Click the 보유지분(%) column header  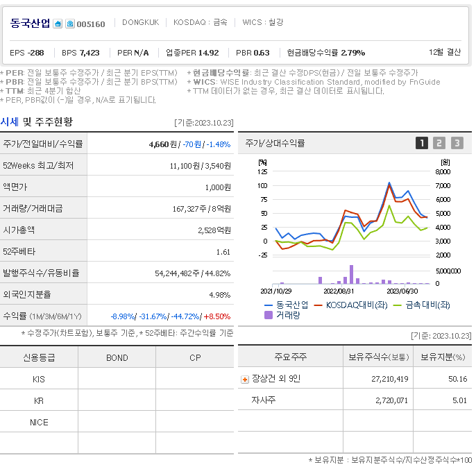pos(443,357)
